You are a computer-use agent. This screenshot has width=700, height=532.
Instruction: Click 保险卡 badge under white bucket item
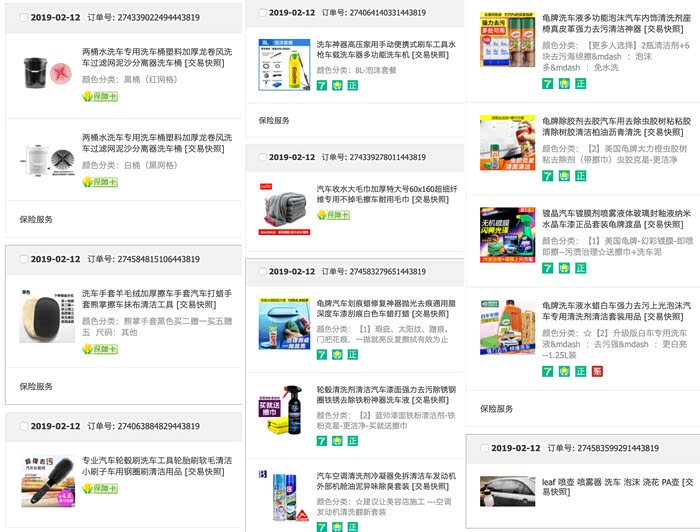100,182
